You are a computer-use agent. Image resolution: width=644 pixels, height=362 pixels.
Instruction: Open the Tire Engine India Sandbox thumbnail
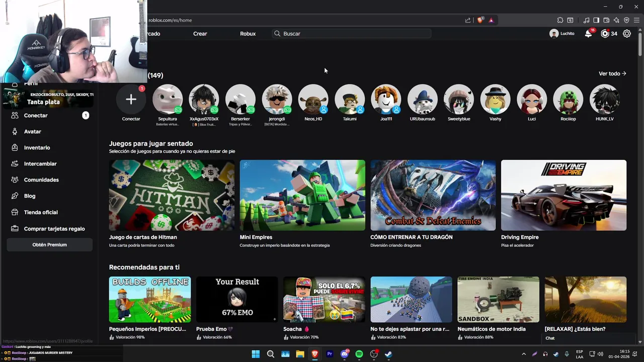click(498, 299)
